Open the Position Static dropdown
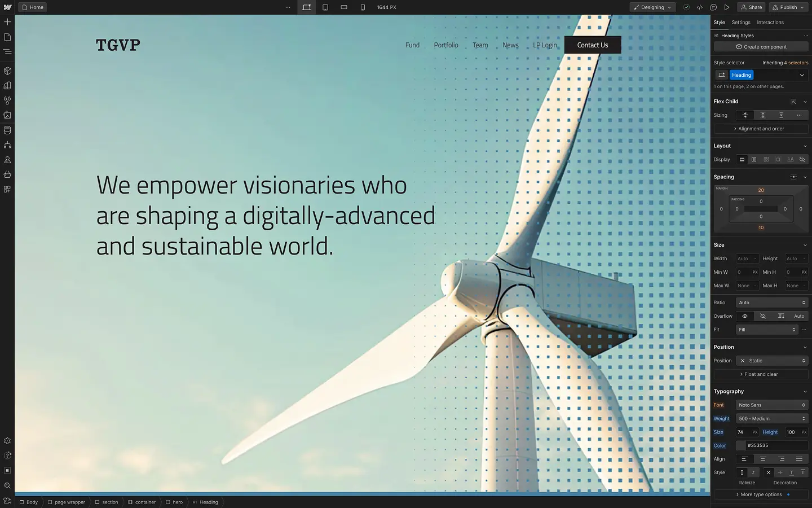 (x=772, y=361)
